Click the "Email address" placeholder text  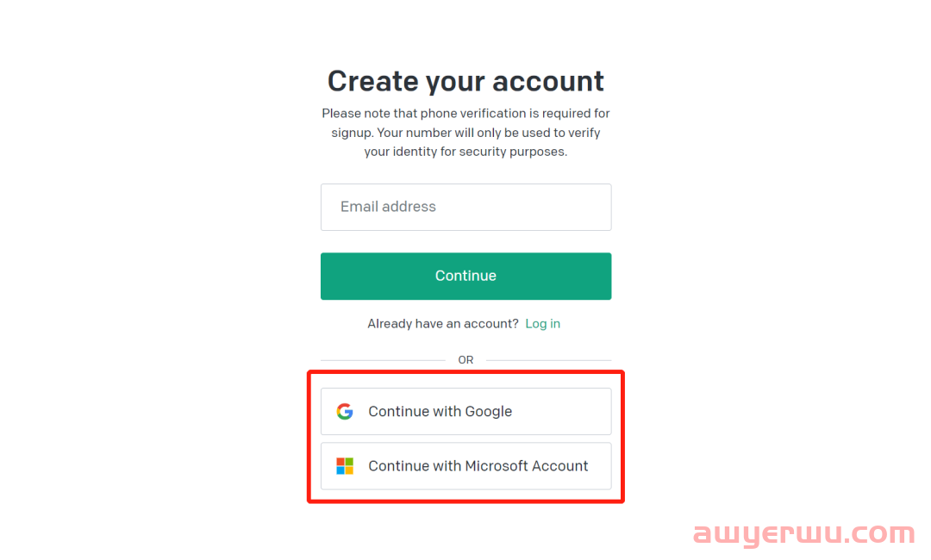(x=388, y=207)
